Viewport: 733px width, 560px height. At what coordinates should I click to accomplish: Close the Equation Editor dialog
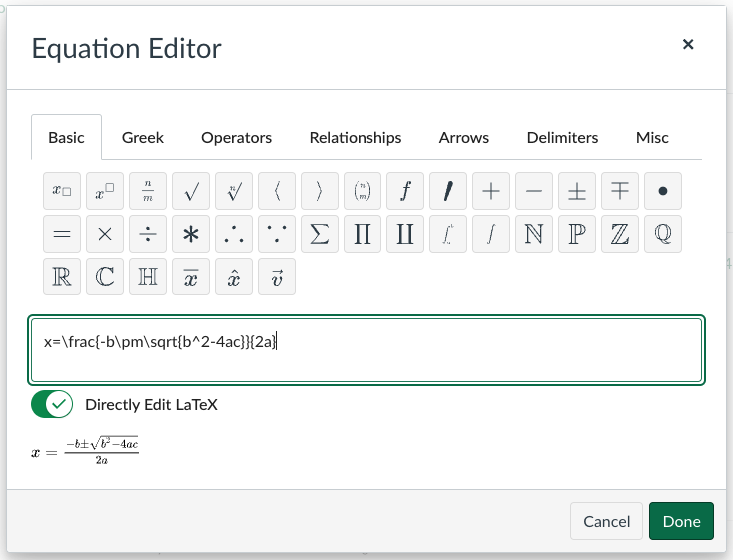pyautogui.click(x=688, y=44)
